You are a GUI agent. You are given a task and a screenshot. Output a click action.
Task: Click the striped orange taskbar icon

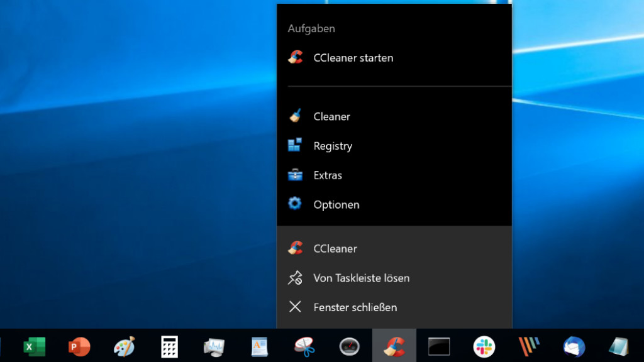pos(529,346)
